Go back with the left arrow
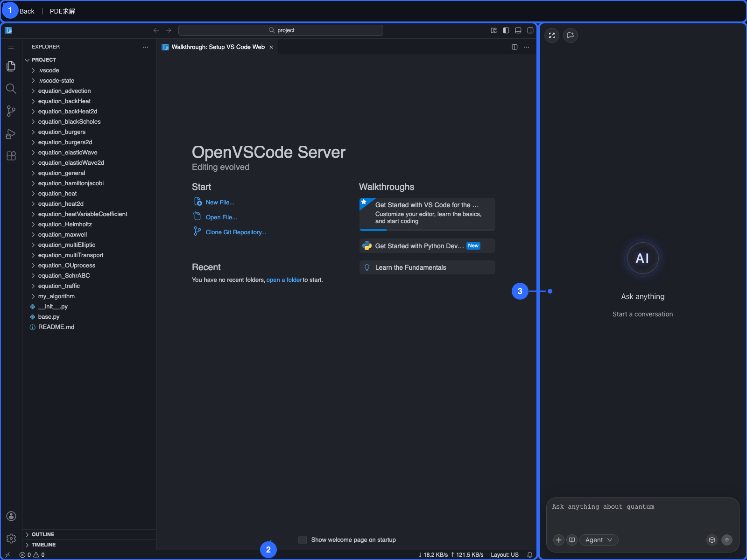Viewport: 747px width, 560px height. click(x=156, y=30)
